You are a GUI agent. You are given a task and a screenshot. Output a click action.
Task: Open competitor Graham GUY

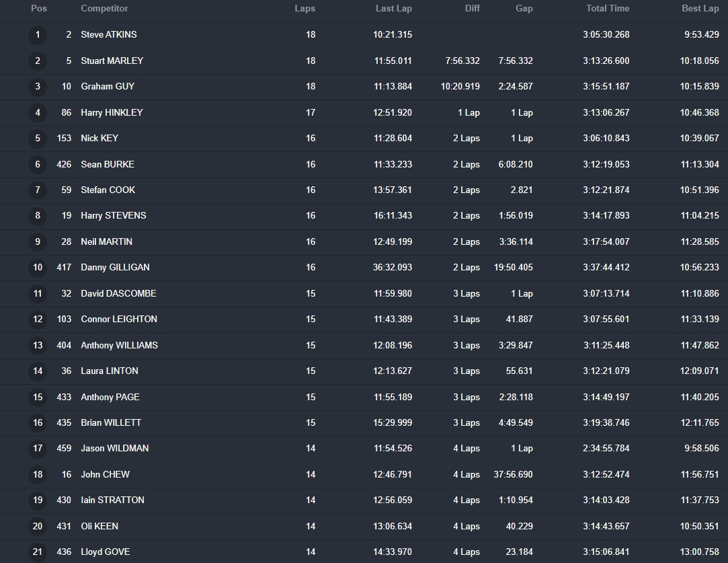click(x=108, y=86)
